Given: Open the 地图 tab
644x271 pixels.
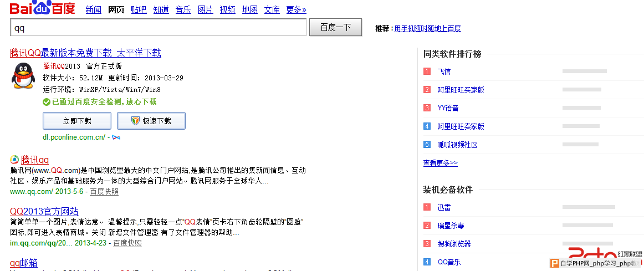Looking at the screenshot, I should tap(250, 10).
